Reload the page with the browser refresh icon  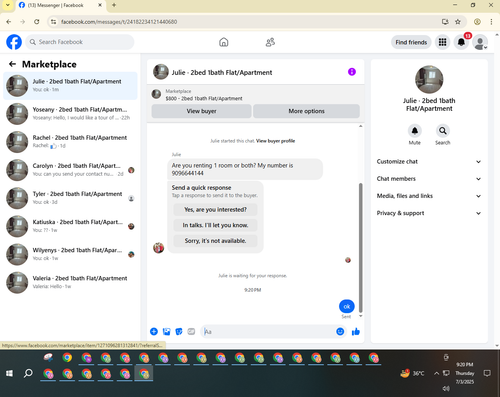click(x=37, y=22)
